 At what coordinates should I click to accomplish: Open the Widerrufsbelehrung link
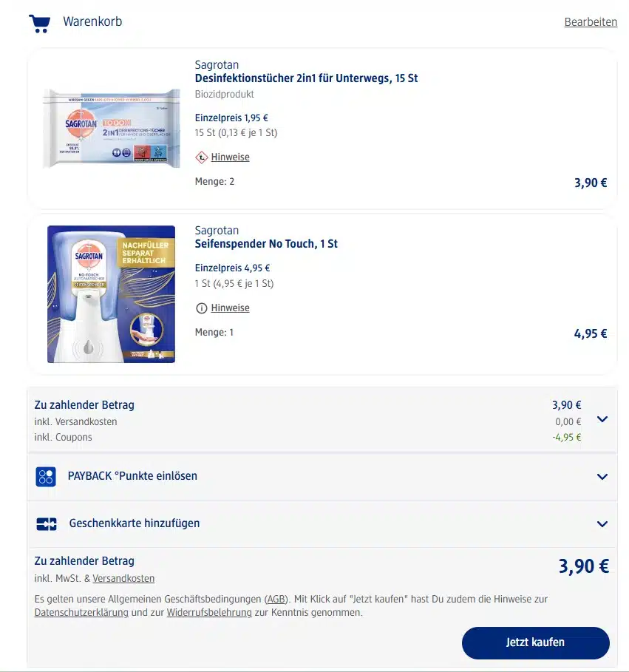pos(209,612)
